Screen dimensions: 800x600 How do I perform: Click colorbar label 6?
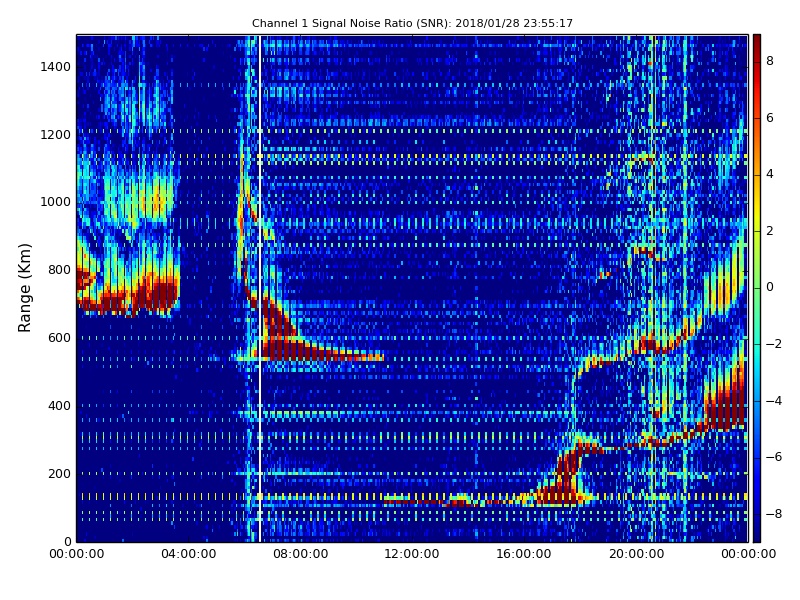(770, 118)
